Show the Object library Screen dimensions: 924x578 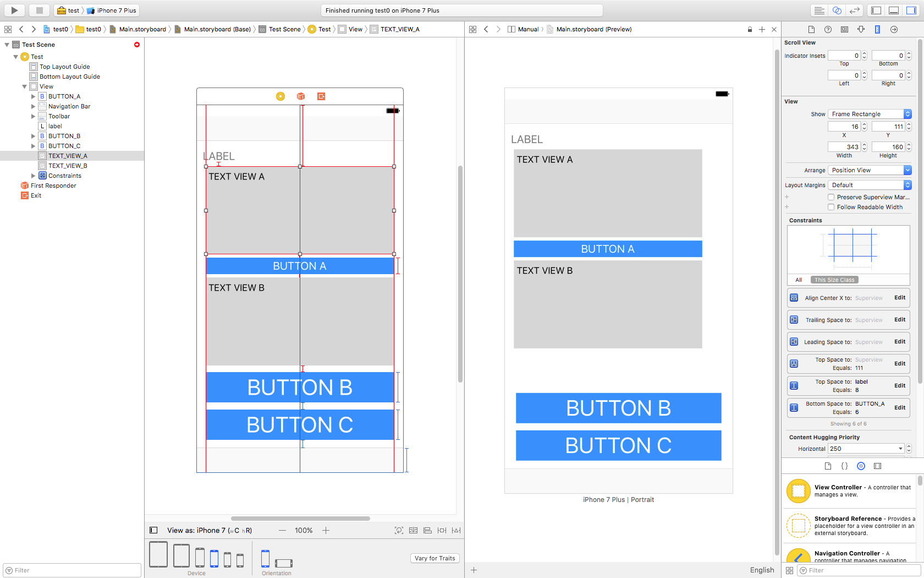pos(861,466)
